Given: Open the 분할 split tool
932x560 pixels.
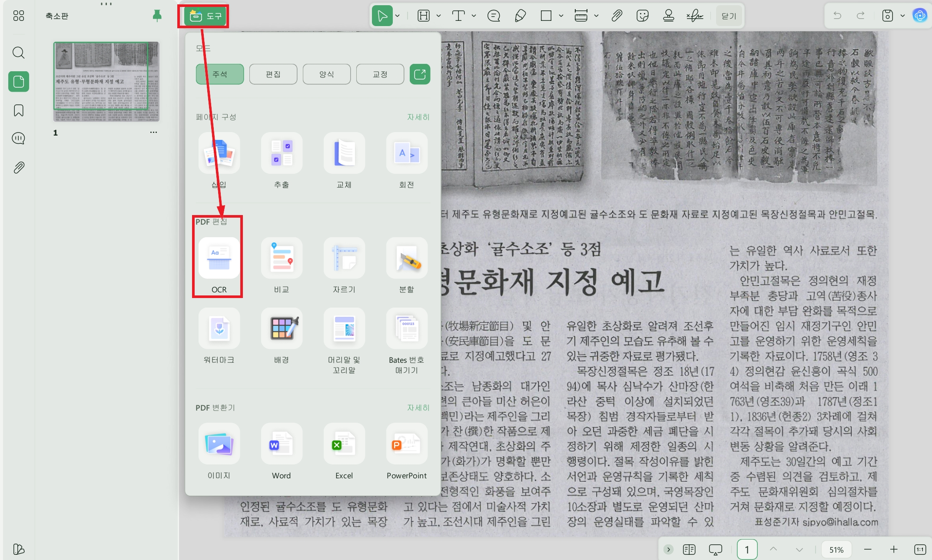Looking at the screenshot, I should pos(407,266).
